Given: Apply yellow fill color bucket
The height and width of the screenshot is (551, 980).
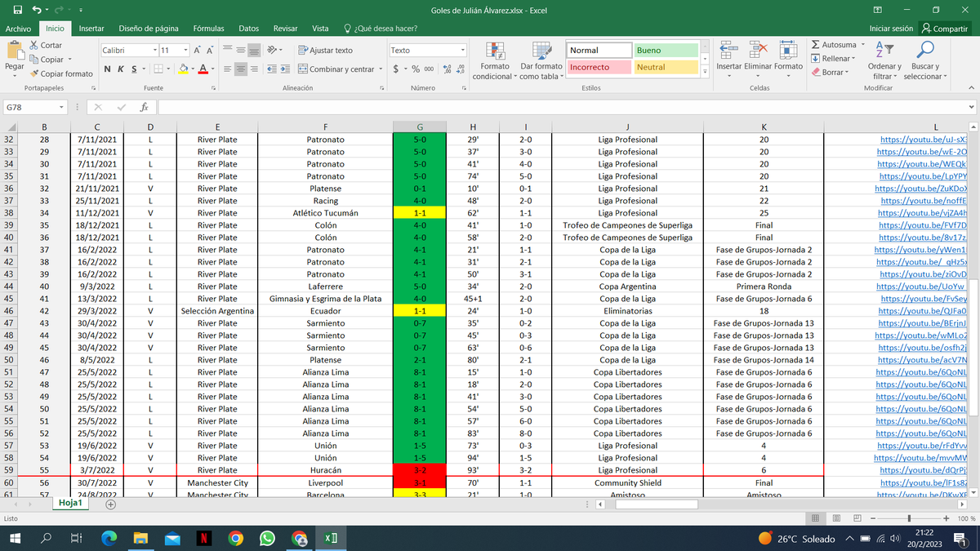Looking at the screenshot, I should coord(184,69).
